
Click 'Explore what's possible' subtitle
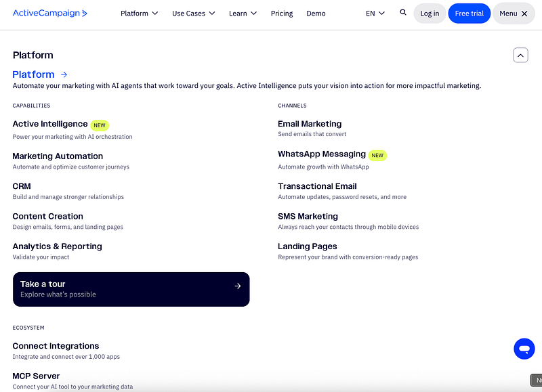(x=58, y=295)
